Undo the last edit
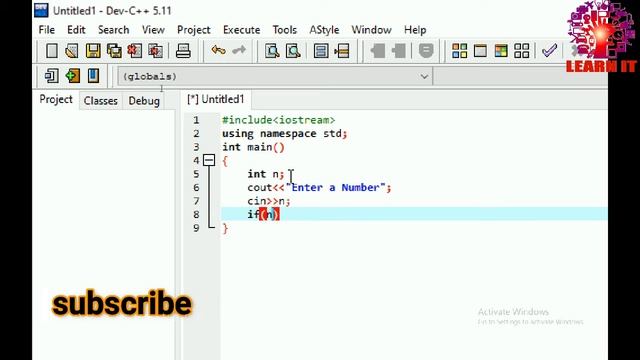The height and width of the screenshot is (360, 640). pyautogui.click(x=218, y=51)
